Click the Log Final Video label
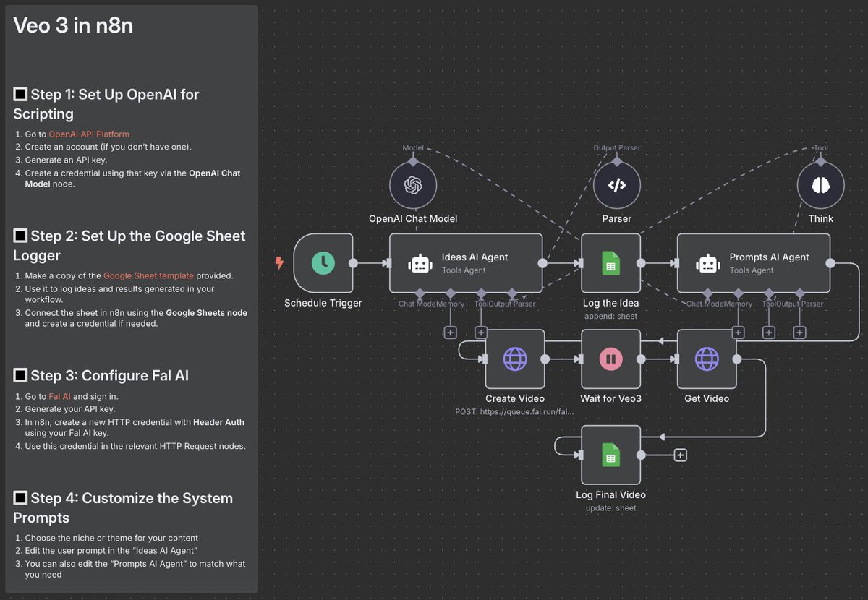The image size is (868, 600). (611, 494)
